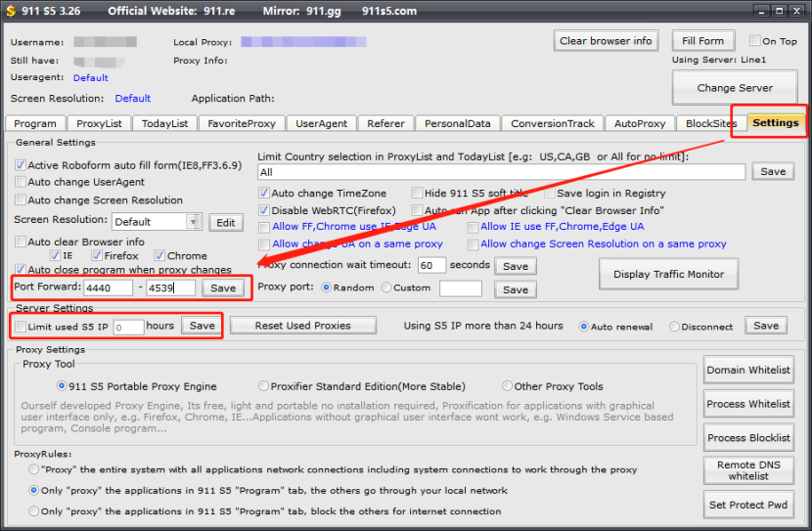Enable the Auto change UserAgent checkbox

[x=21, y=182]
